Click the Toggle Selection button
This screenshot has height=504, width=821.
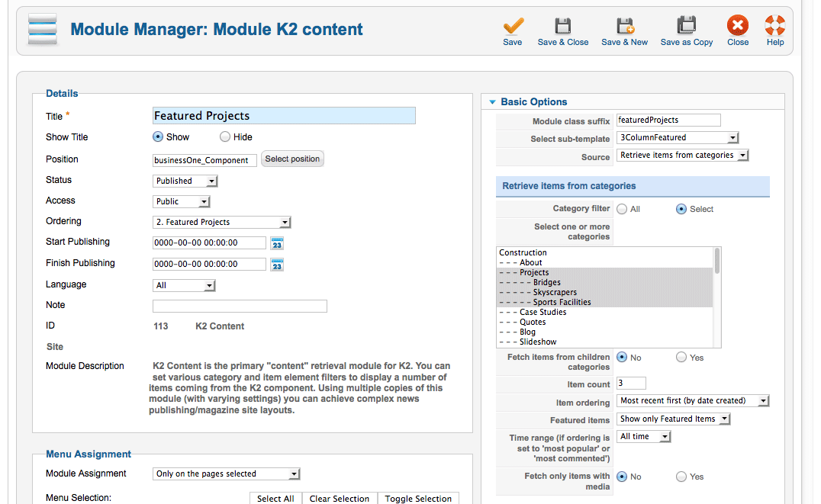pyautogui.click(x=418, y=498)
